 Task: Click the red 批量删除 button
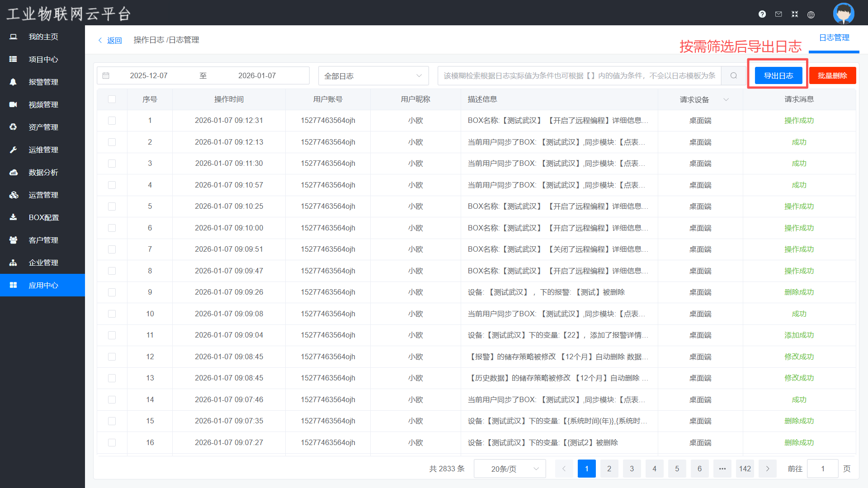pos(832,75)
